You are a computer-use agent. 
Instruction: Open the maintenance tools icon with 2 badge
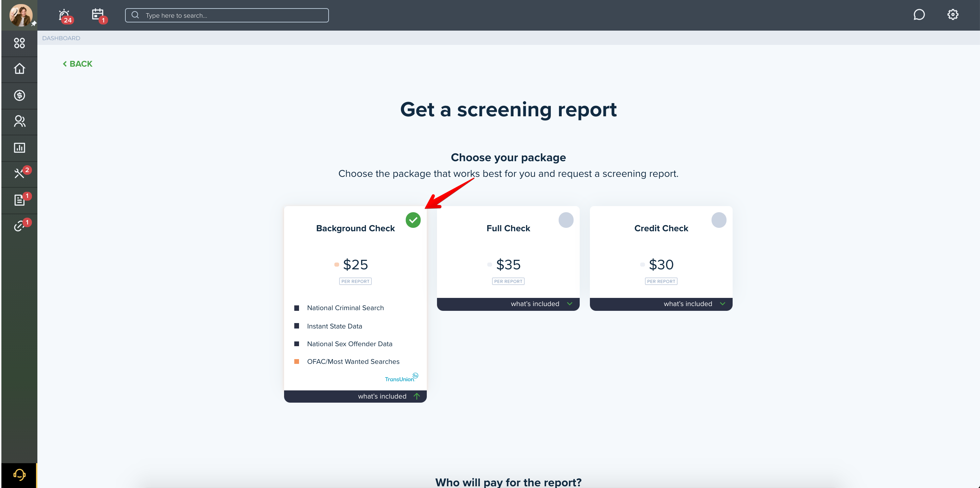click(19, 173)
